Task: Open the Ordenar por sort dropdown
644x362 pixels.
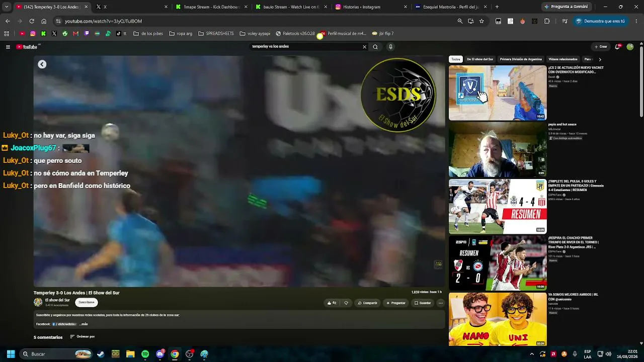Action: [x=83, y=337]
